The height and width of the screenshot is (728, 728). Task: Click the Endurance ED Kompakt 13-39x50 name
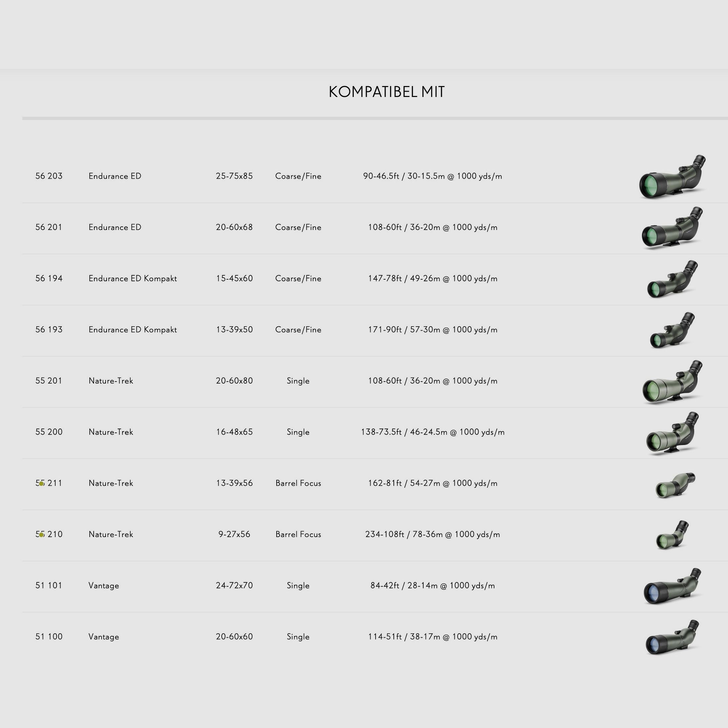(133, 330)
